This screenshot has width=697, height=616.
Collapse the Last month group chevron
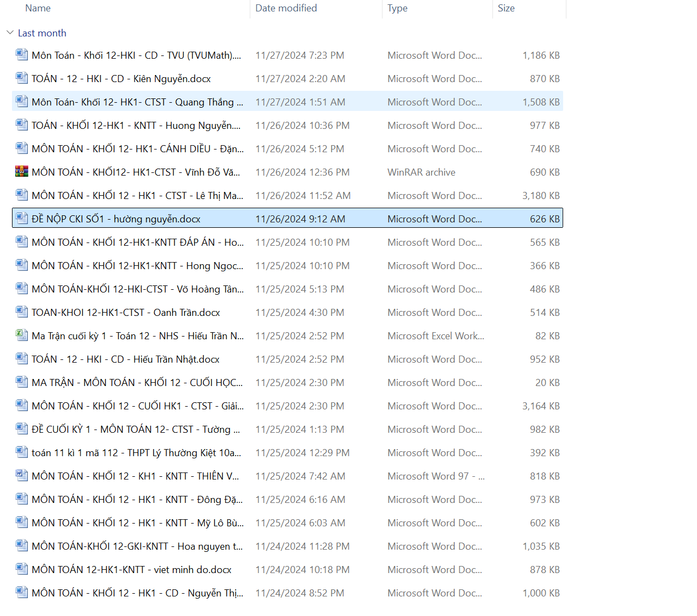pos(10,33)
